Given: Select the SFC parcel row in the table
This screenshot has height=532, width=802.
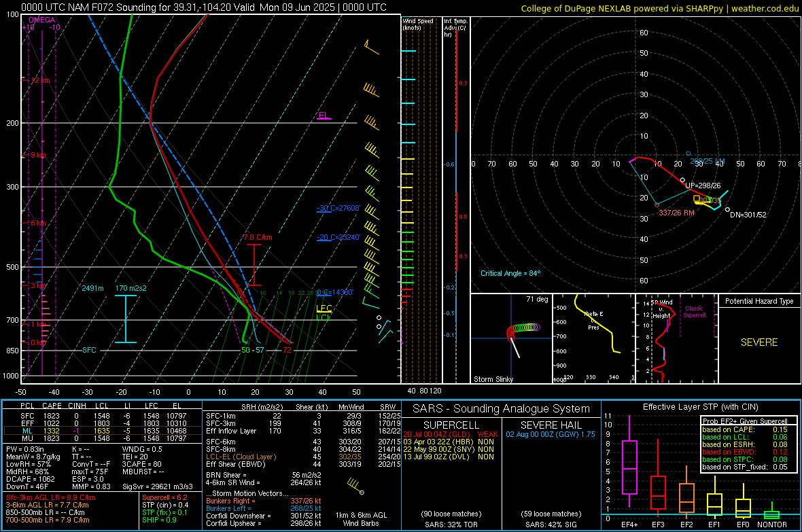Looking at the screenshot, I should tap(103, 416).
